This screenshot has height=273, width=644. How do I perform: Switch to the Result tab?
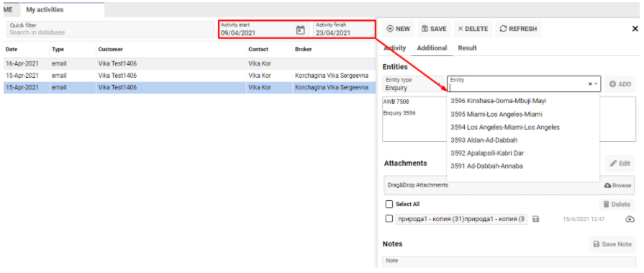[x=468, y=48]
